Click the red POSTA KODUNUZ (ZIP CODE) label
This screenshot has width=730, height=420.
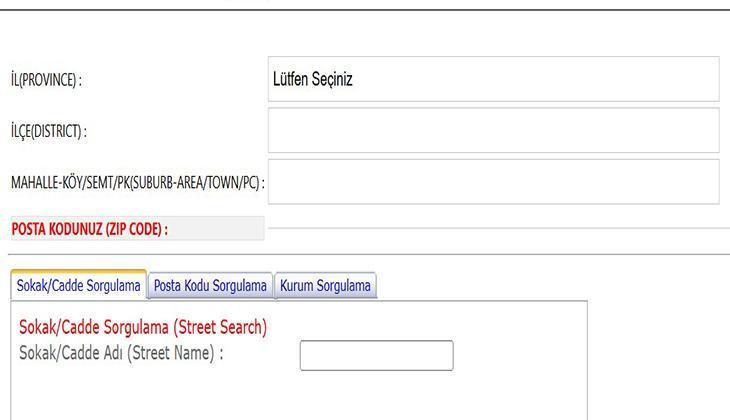point(89,229)
